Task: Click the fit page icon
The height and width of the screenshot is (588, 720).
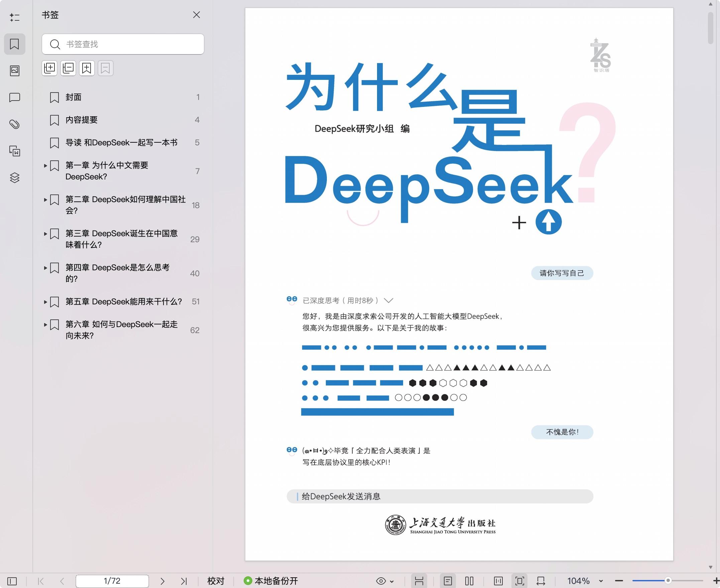Action: [x=520, y=581]
